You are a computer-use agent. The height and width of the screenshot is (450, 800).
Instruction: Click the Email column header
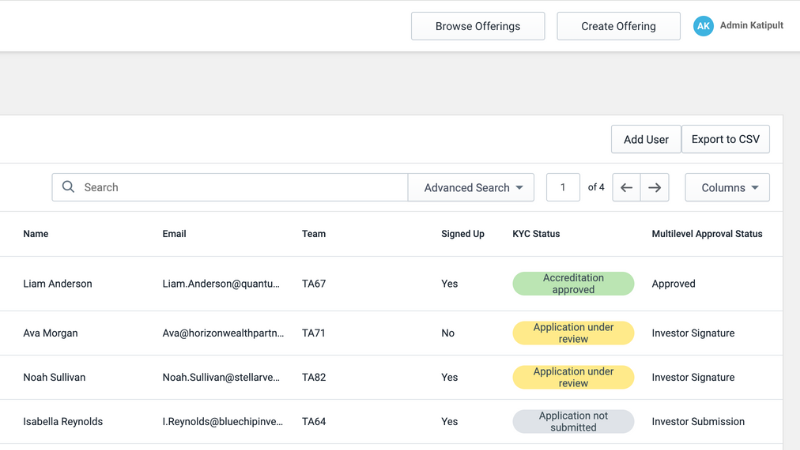pyautogui.click(x=174, y=234)
